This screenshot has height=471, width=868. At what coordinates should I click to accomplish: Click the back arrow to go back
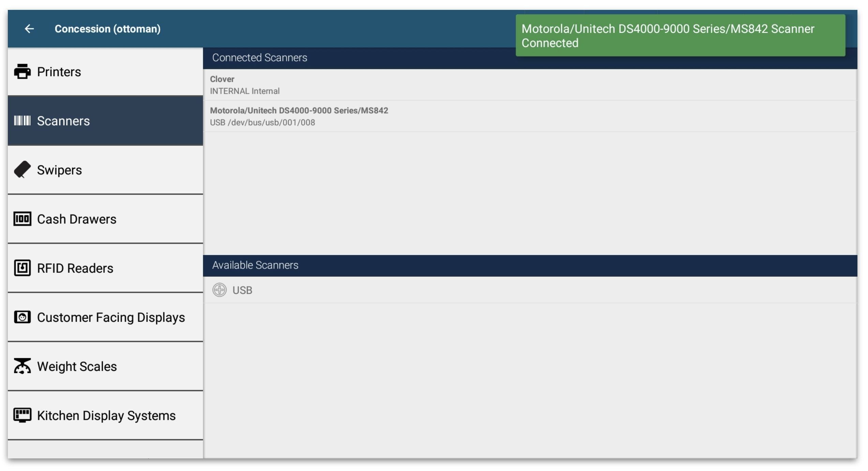pyautogui.click(x=29, y=28)
